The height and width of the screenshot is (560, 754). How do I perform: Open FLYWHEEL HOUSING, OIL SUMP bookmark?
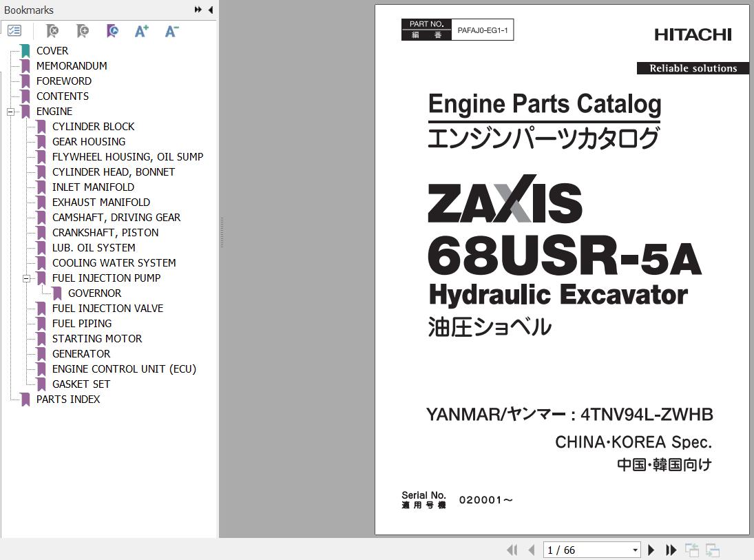point(127,157)
